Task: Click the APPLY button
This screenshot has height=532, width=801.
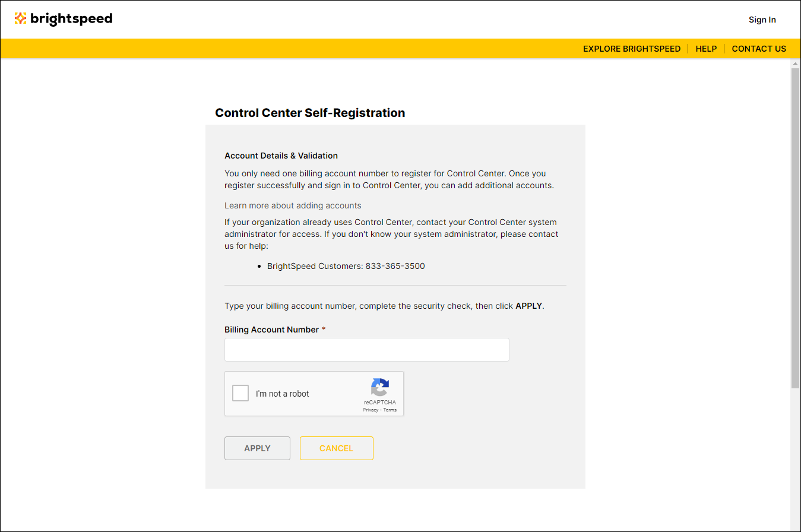Action: click(257, 448)
